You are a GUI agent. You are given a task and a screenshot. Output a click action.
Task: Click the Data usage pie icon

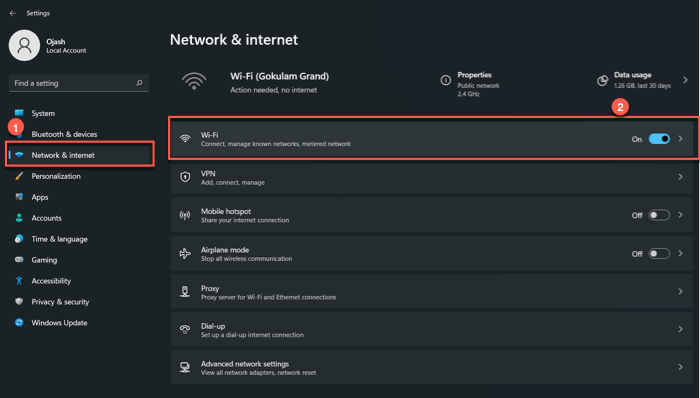(603, 81)
